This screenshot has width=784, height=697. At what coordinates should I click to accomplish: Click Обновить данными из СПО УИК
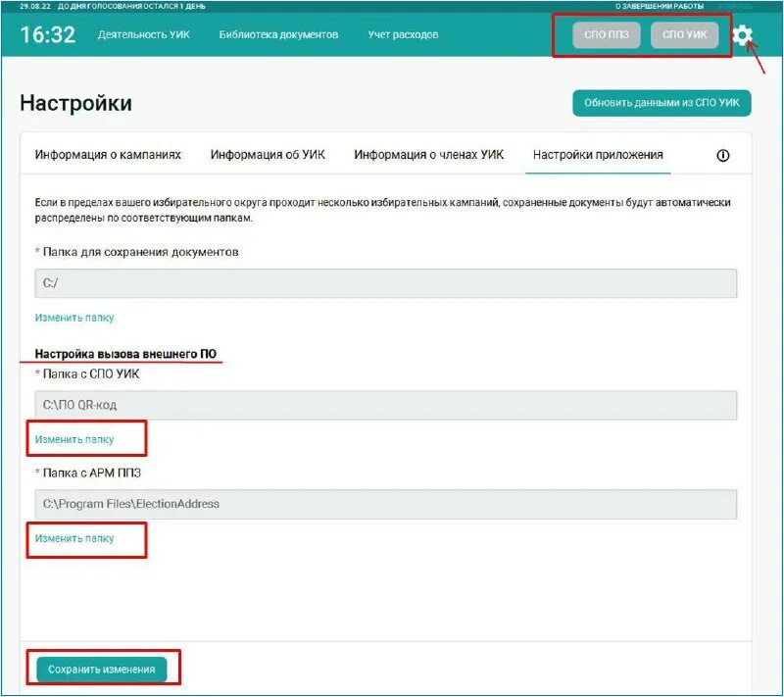pyautogui.click(x=662, y=101)
